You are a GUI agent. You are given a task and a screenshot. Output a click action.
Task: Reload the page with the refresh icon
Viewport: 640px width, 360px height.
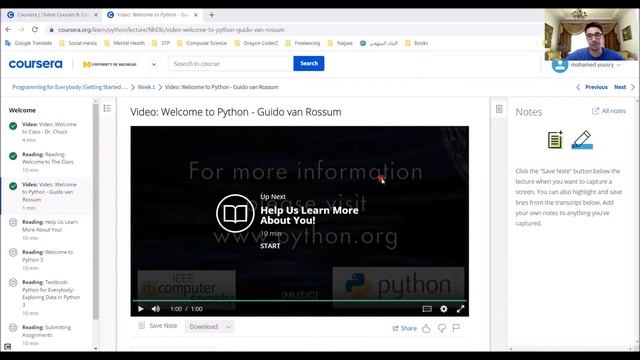click(35, 29)
